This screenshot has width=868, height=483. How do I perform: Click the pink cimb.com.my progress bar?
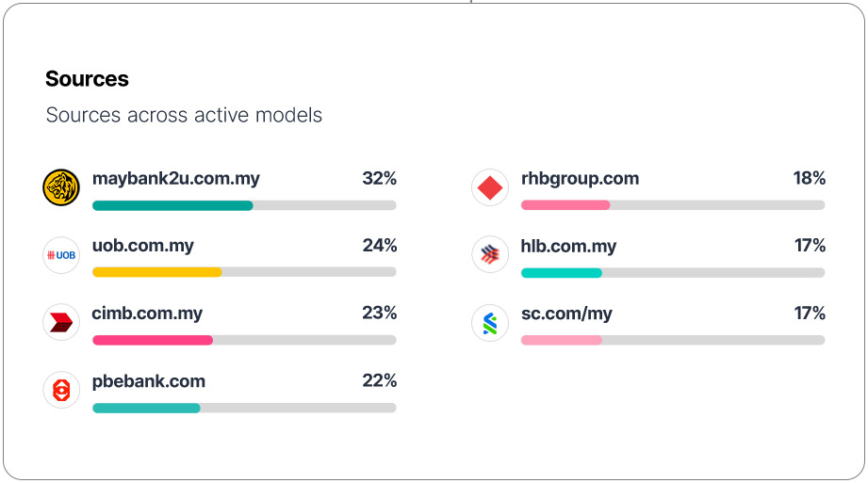click(153, 340)
